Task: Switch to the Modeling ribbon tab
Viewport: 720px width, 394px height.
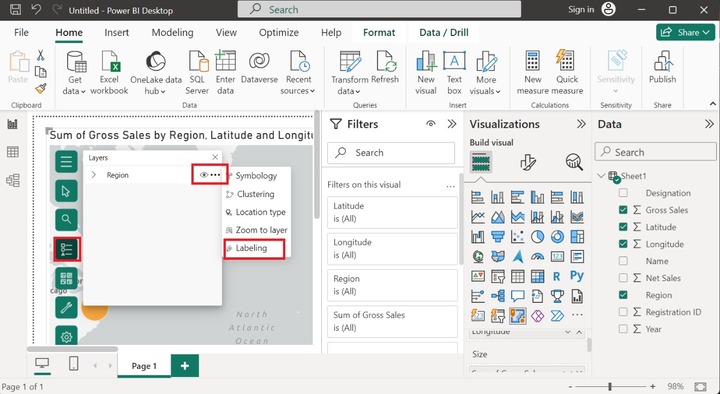Action: [173, 33]
